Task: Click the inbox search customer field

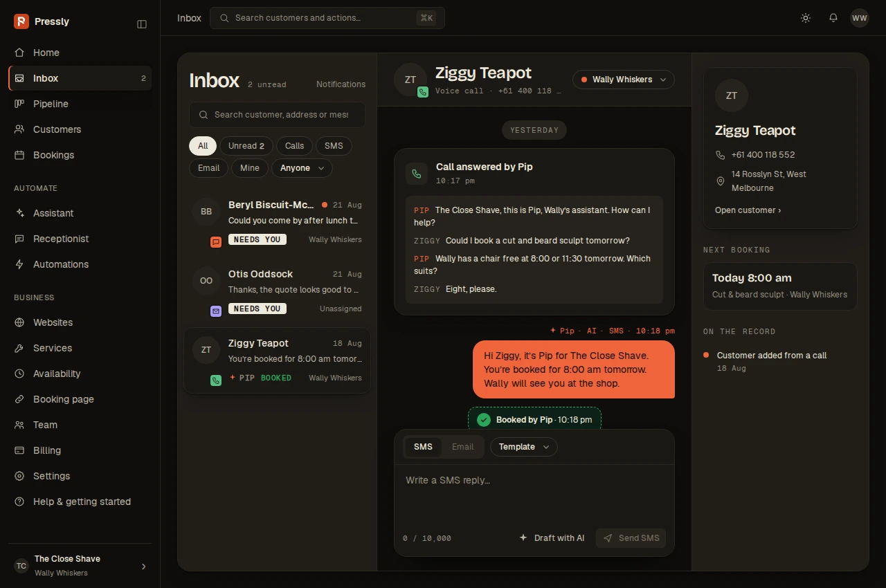Action: [277, 115]
